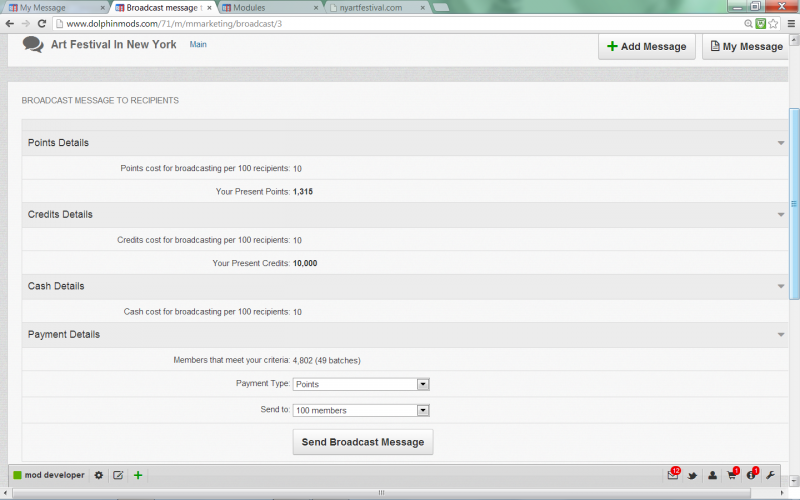The image size is (800, 500).
Task: Click the 4,802 (49 batches) text
Action: (327, 360)
